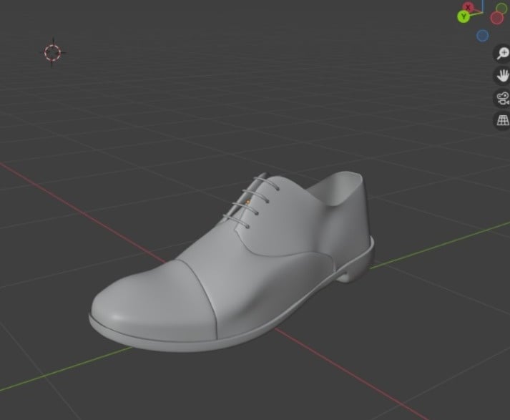The height and width of the screenshot is (420, 510).
Task: Click the zoom magnifier icon in the viewport
Action: tap(503, 54)
